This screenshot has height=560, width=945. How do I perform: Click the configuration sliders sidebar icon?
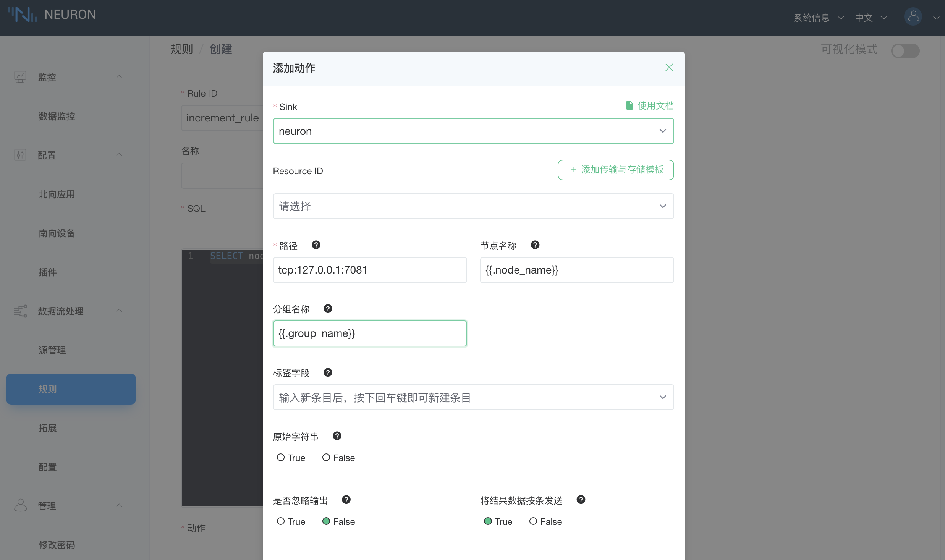point(20,155)
